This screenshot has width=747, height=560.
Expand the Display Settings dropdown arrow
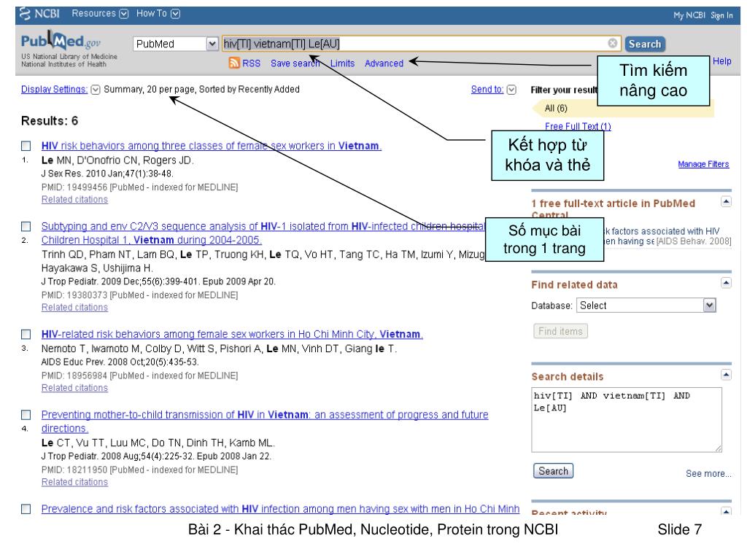[96, 90]
